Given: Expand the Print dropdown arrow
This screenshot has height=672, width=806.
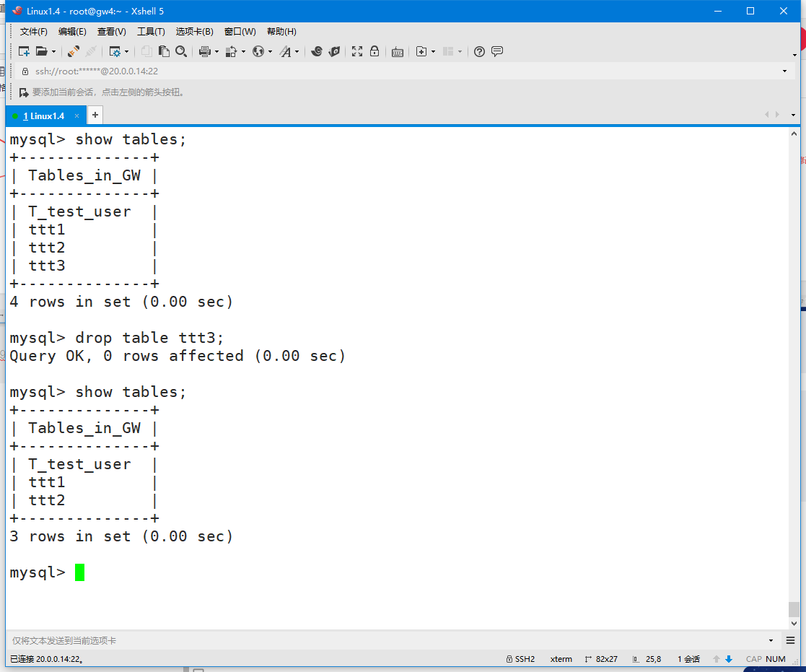Looking at the screenshot, I should (x=216, y=51).
